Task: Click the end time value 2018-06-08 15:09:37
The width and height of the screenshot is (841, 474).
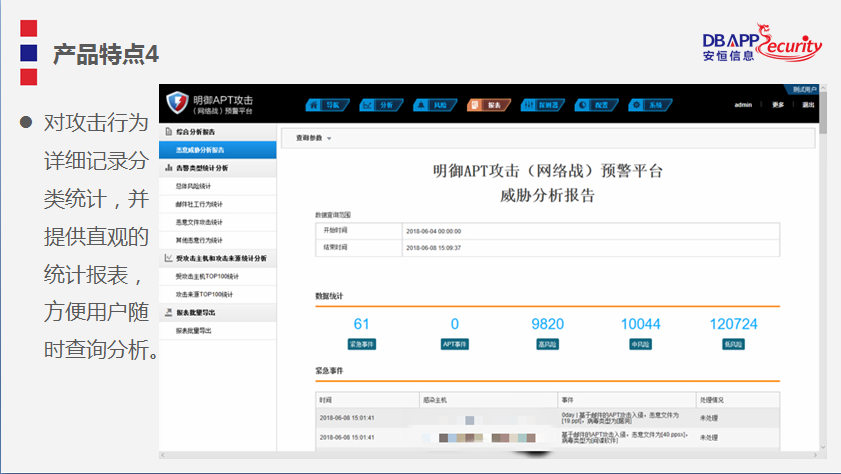Action: tap(433, 248)
